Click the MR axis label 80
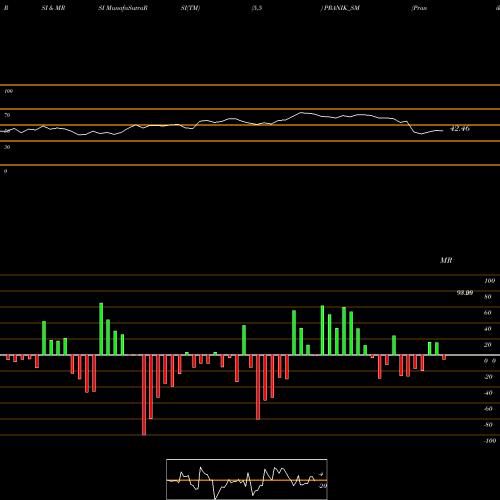Screen dimensions: 500x500 point(488,297)
